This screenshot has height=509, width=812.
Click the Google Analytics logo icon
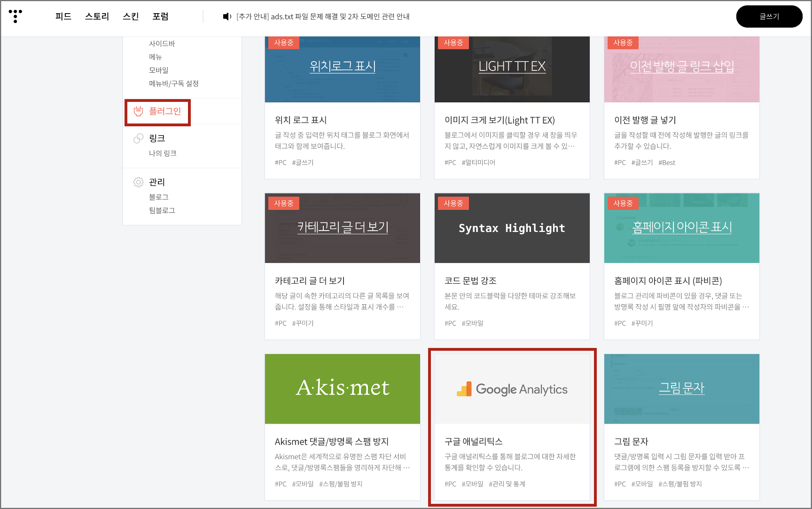[464, 389]
